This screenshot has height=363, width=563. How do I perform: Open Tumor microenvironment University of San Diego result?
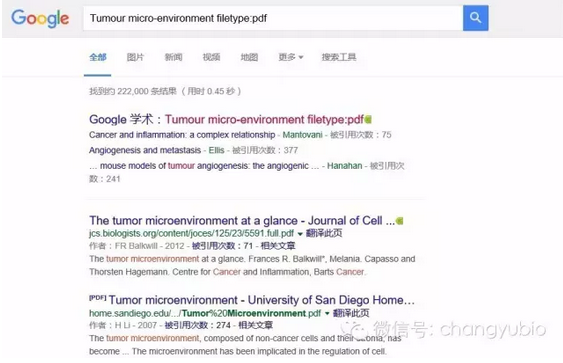[262, 300]
